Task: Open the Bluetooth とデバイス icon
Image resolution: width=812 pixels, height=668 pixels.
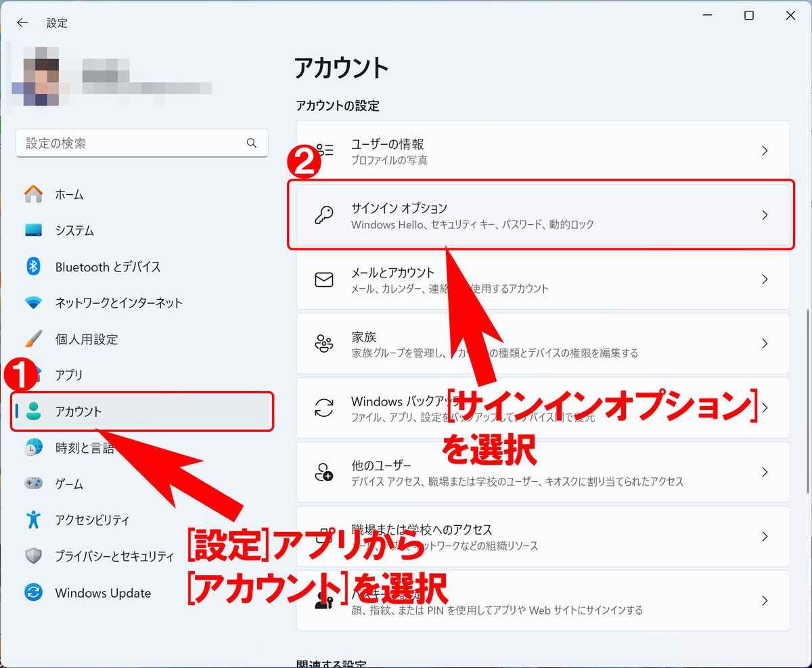Action: pyautogui.click(x=33, y=267)
